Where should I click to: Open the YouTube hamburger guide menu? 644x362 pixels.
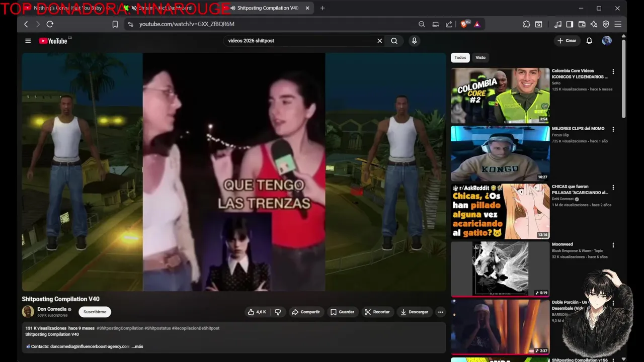click(x=28, y=41)
